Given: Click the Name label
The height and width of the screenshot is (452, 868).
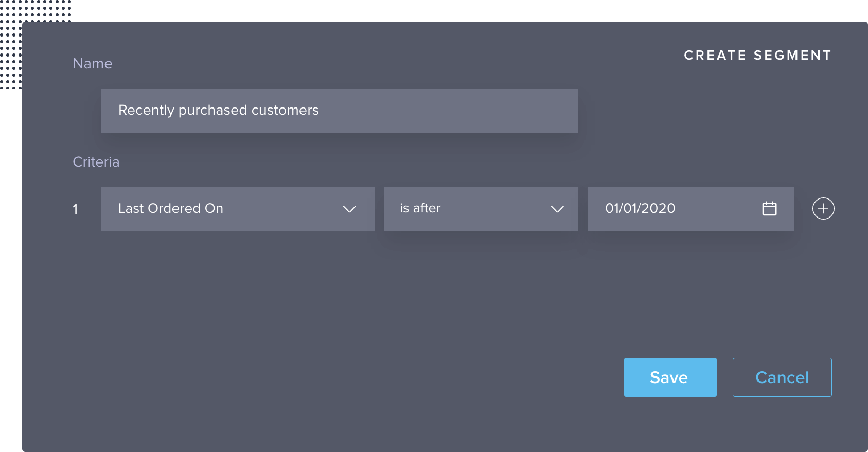Looking at the screenshot, I should 93,63.
